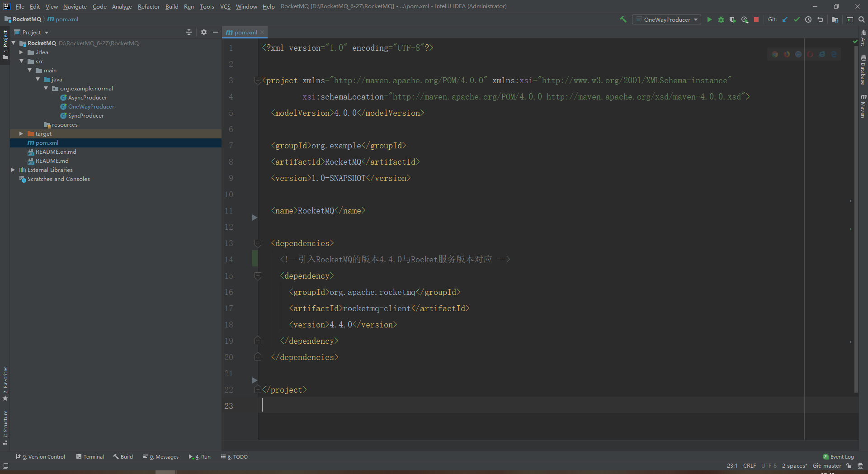Toggle tool window bars icon in status bar
Screen dimensions: 868x474
coord(5,465)
